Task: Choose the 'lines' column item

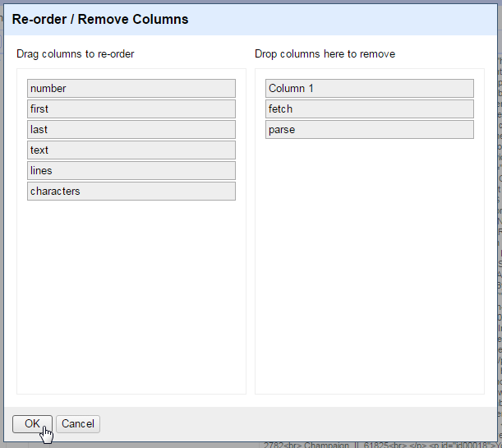Action: [131, 171]
